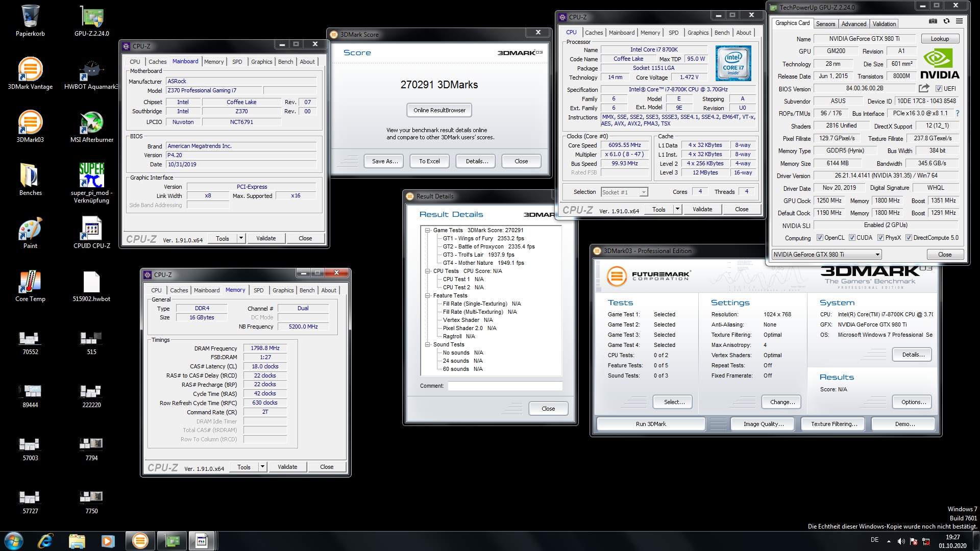This screenshot has width=980, height=551.
Task: Open Paint from the desktop
Action: pos(30,233)
